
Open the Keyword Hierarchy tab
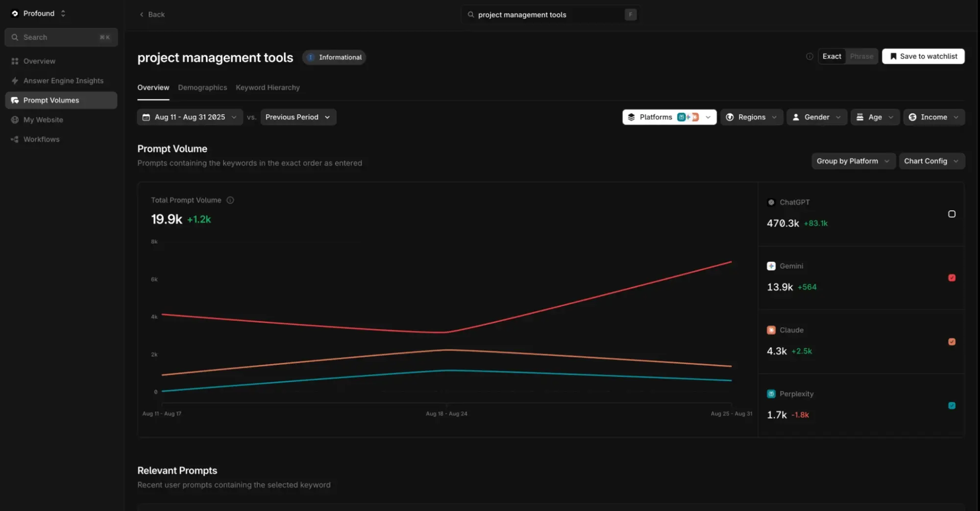[268, 88]
